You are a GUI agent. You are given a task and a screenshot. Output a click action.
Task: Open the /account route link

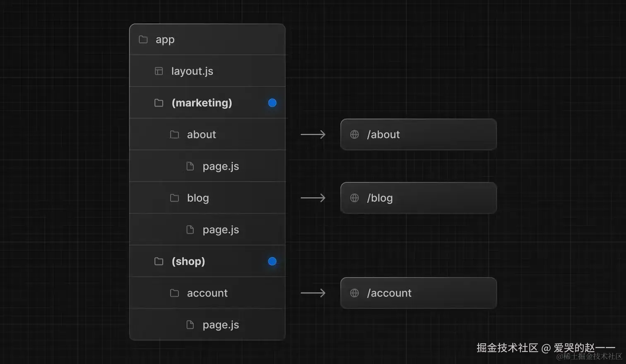coord(389,293)
